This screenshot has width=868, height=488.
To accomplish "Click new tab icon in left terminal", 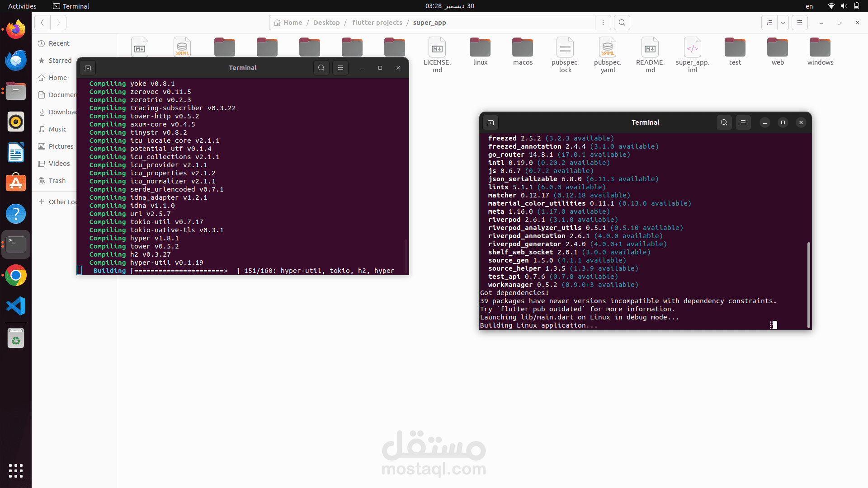I will 88,68.
